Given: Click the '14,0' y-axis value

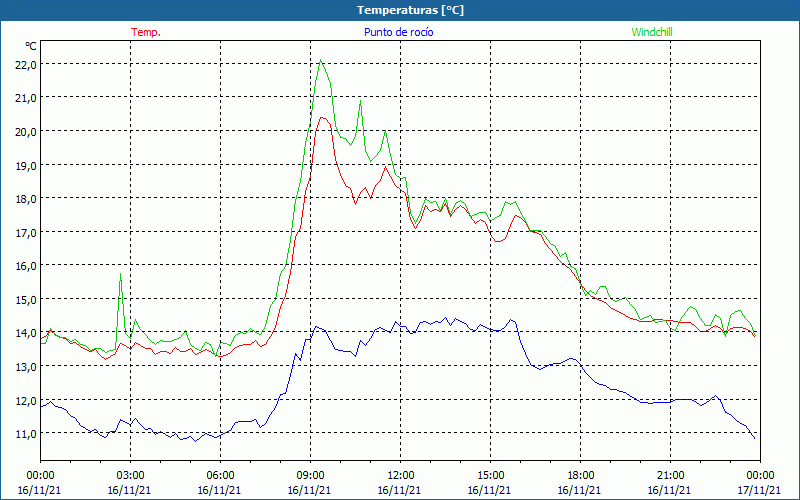Looking at the screenshot, I should point(26,333).
